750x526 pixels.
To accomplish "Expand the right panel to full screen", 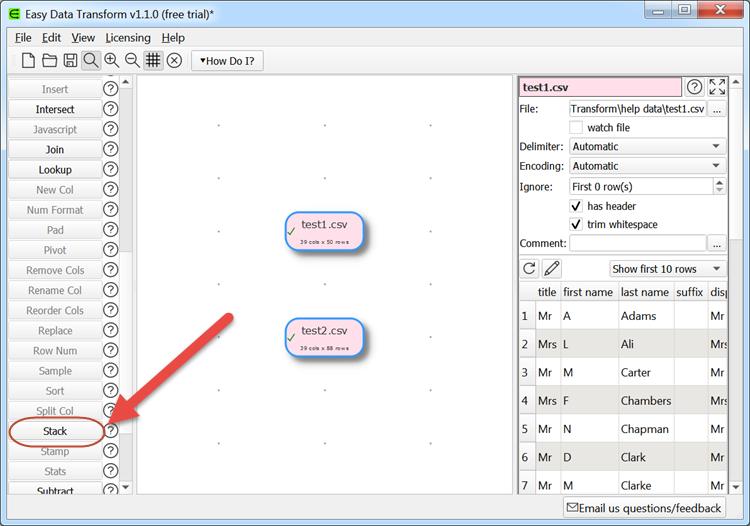I will (x=717, y=87).
